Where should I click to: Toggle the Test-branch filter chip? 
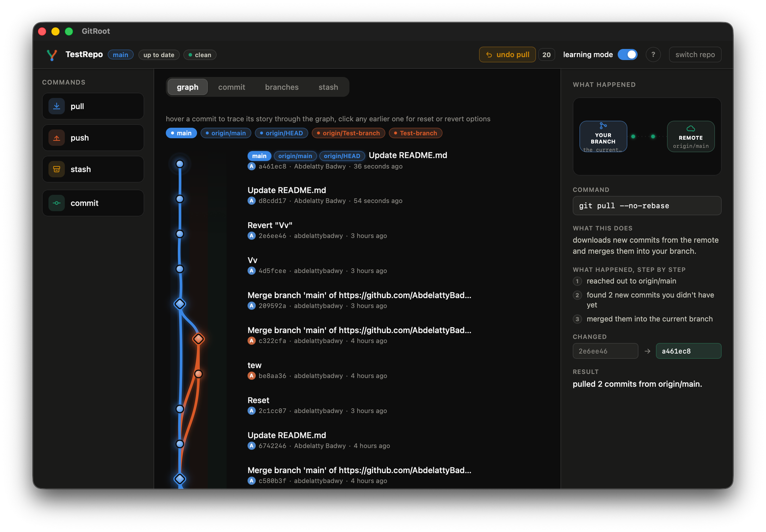click(416, 133)
